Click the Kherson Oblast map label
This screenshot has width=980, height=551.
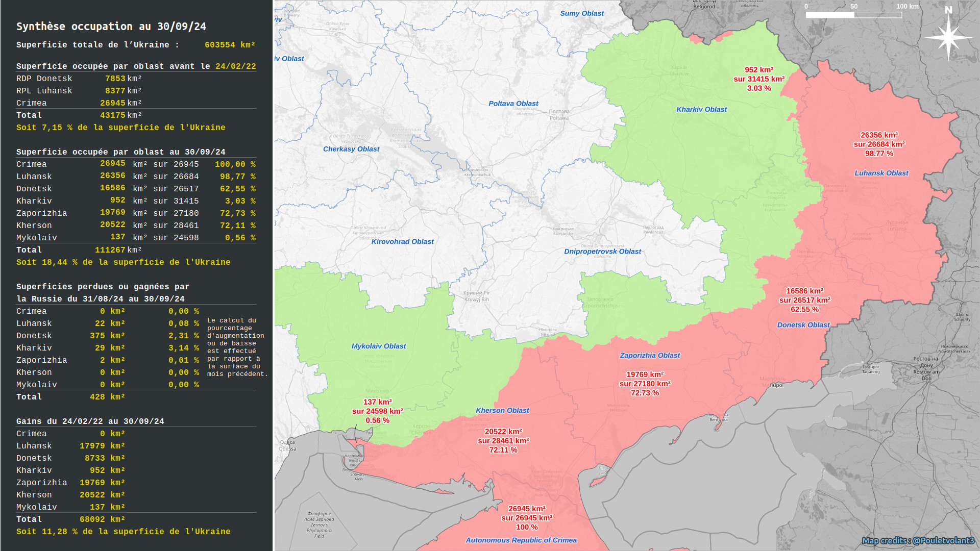click(x=502, y=411)
